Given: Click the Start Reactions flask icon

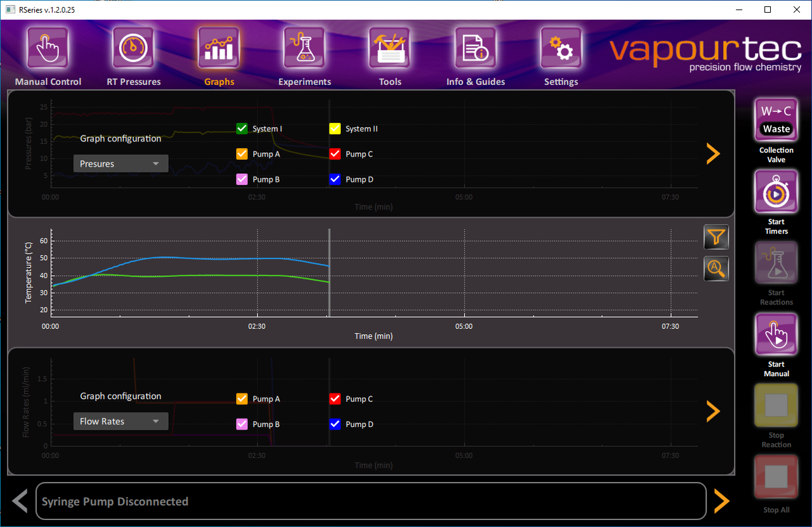Looking at the screenshot, I should pos(776,263).
